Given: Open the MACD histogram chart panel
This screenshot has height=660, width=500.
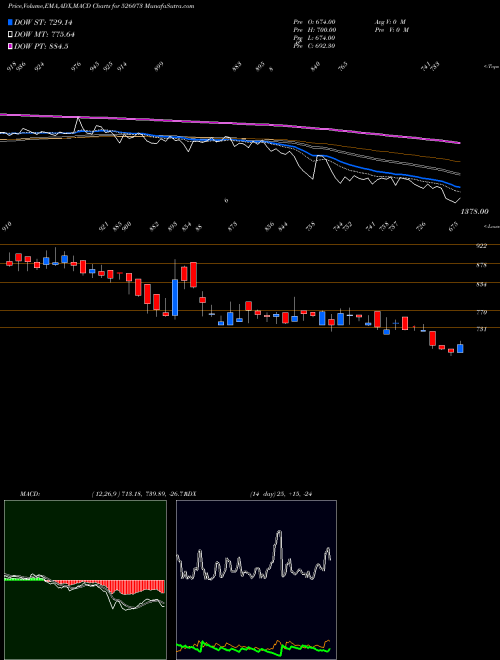Looking at the screenshot, I should coord(85,580).
